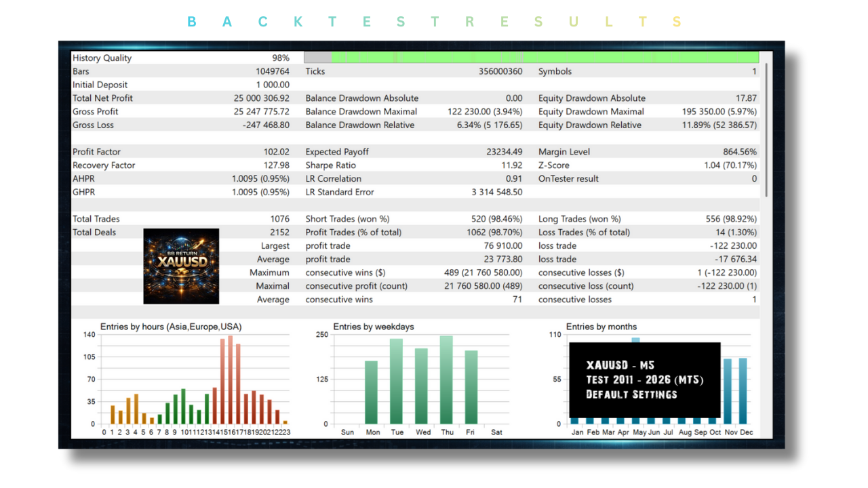Click the tallest red bar at hour 16
This screenshot has height=488, width=868.
coord(231,380)
